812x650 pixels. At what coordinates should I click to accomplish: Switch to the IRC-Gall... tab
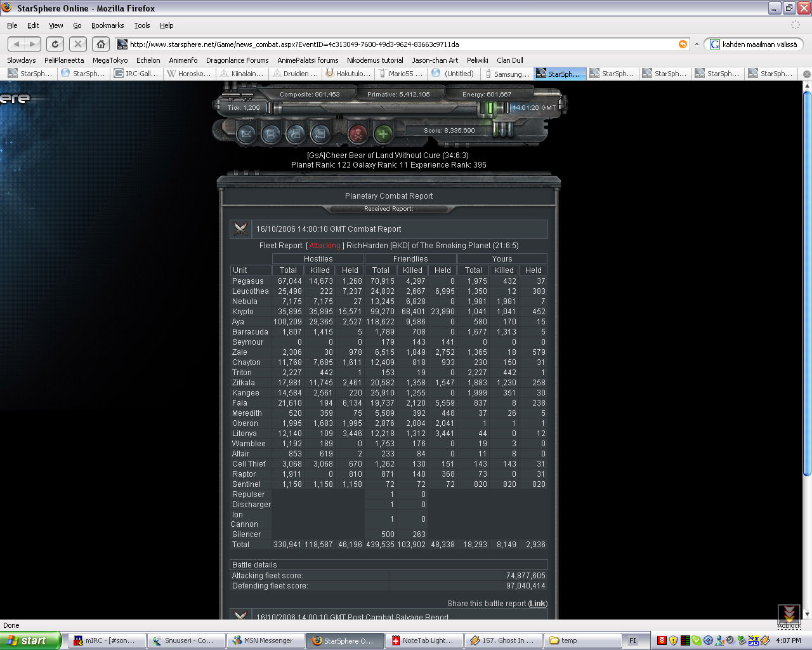click(x=136, y=74)
